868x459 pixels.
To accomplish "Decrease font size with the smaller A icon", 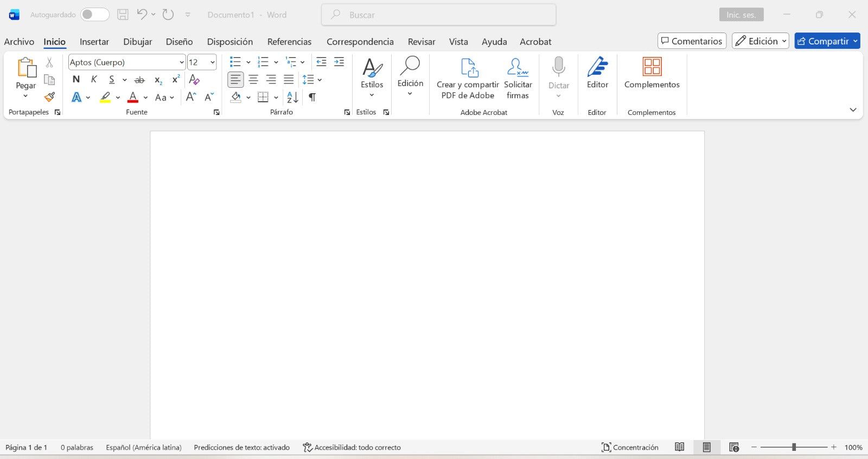I will (209, 97).
